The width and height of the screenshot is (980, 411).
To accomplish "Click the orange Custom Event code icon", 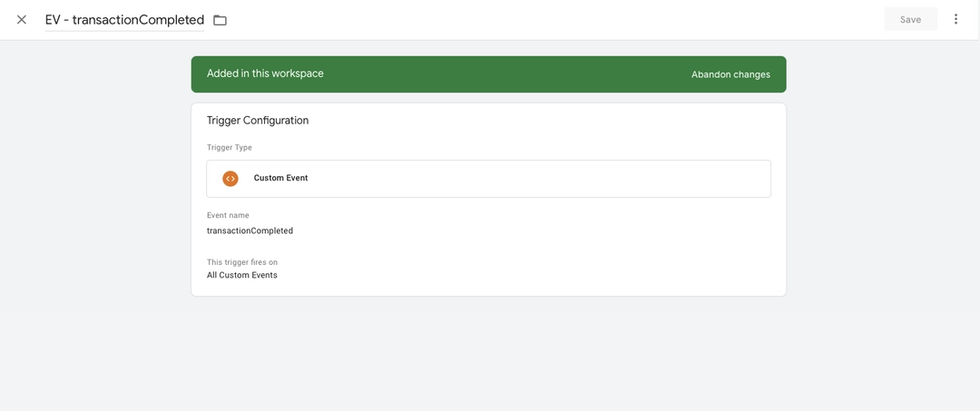I will pyautogui.click(x=230, y=178).
